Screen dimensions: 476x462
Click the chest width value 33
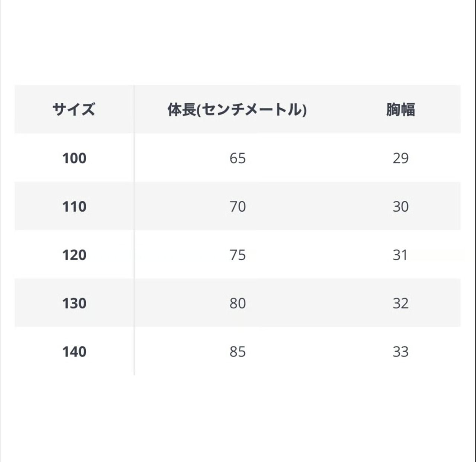[x=401, y=352]
